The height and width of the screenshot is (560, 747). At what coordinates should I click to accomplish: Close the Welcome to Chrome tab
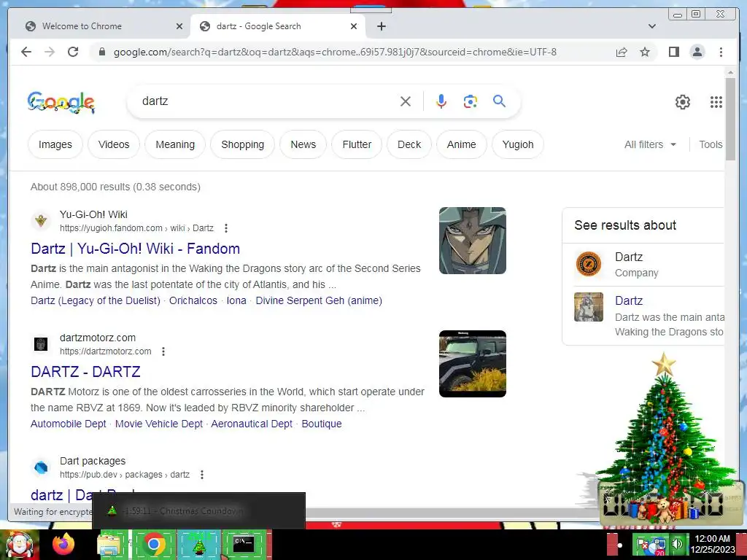[x=179, y=26]
